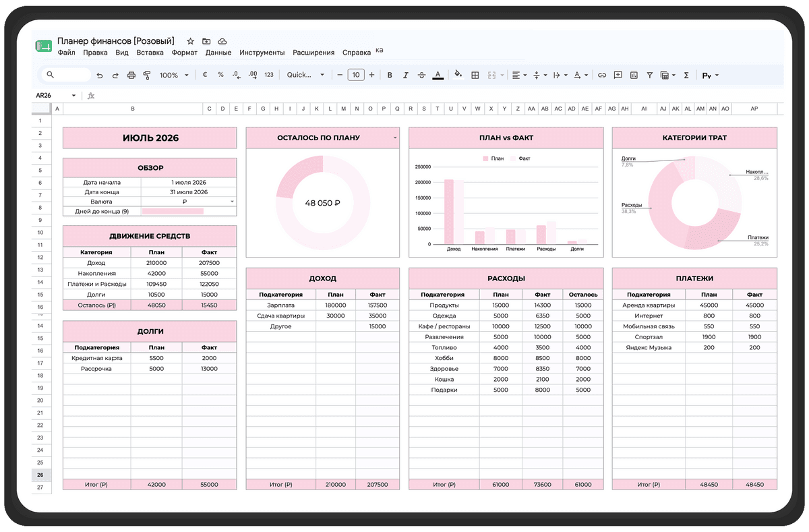Apply euro currency format

point(205,75)
